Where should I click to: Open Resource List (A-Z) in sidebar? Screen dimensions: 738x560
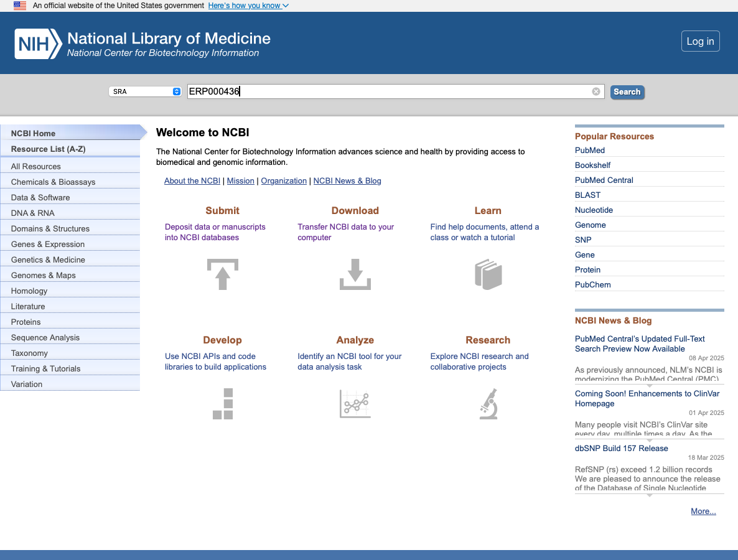point(48,149)
